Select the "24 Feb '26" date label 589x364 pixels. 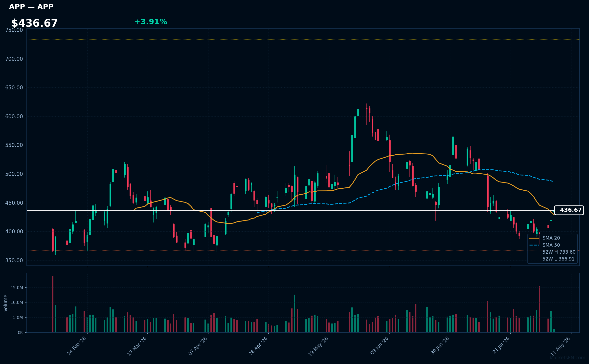click(77, 346)
